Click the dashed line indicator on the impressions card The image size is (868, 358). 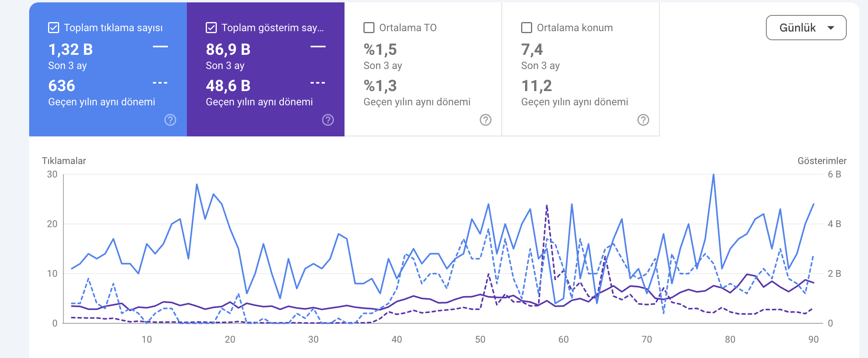(319, 82)
